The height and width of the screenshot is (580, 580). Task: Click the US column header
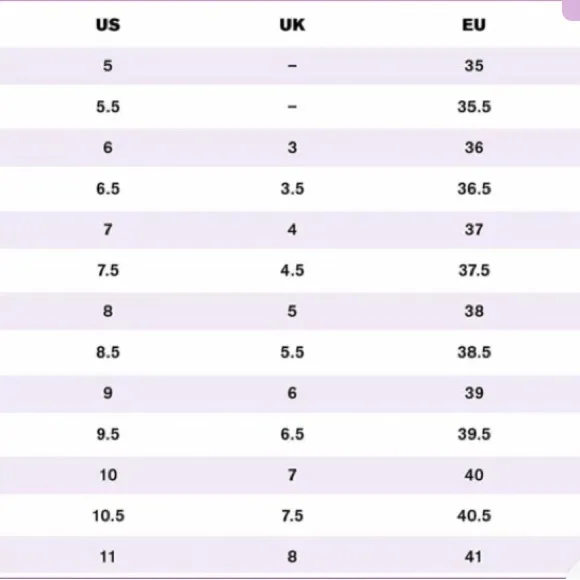coord(108,25)
